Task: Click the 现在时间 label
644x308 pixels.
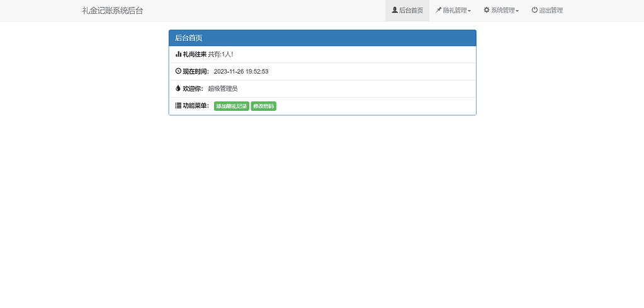Action: [196, 71]
